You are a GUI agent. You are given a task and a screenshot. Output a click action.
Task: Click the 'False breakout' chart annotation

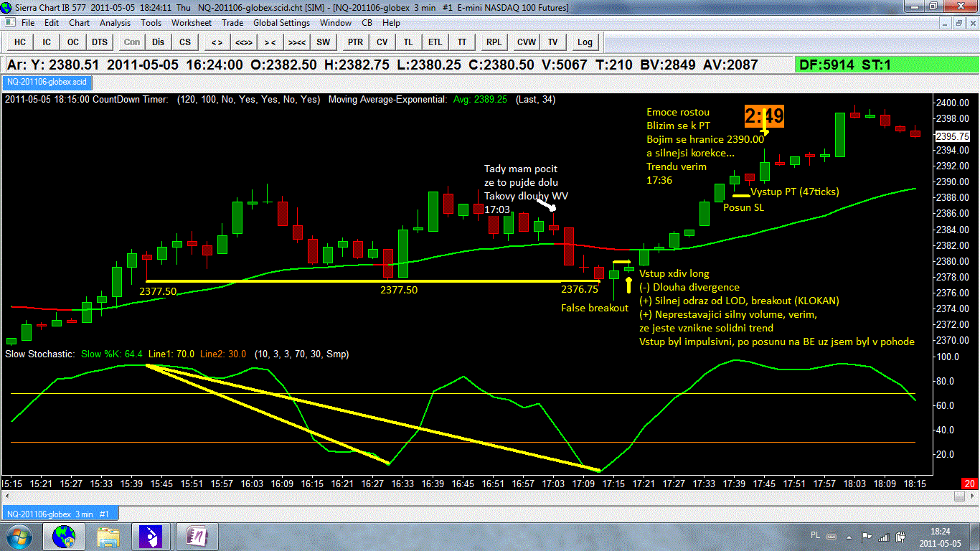595,308
